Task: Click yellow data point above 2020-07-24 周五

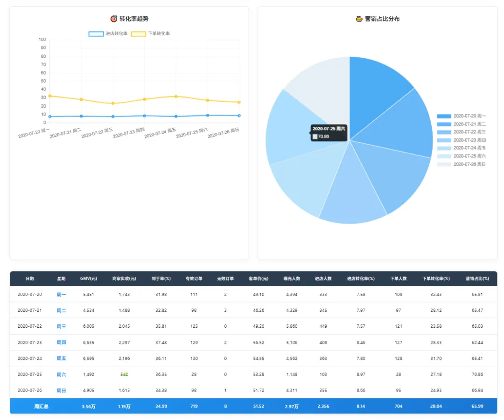Action: coord(176,96)
